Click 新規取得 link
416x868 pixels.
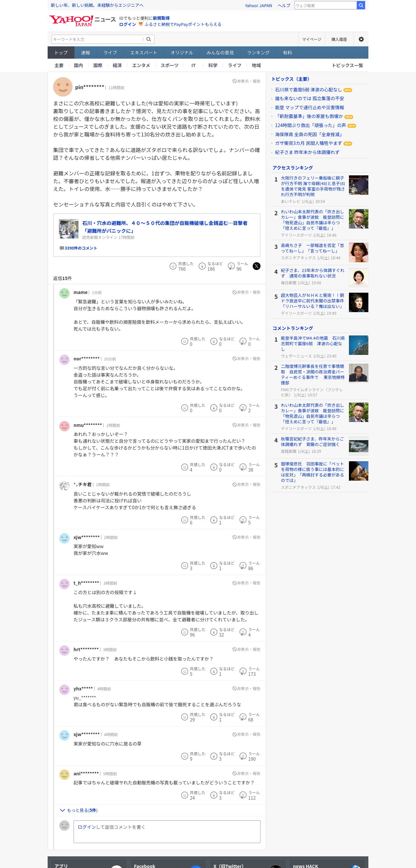coord(161,18)
